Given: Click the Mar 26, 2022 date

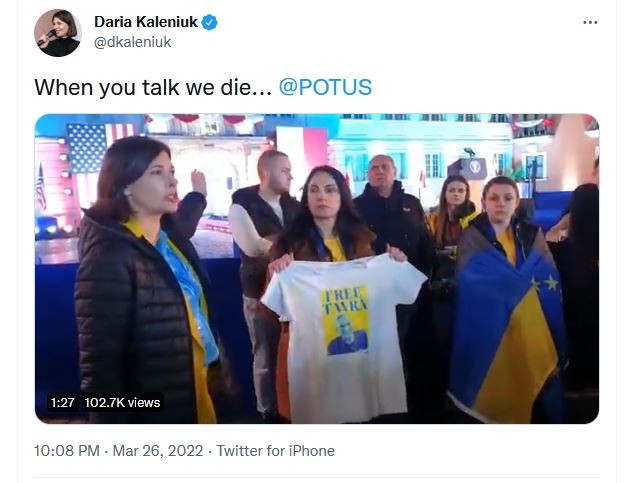Looking at the screenshot, I should (158, 451).
